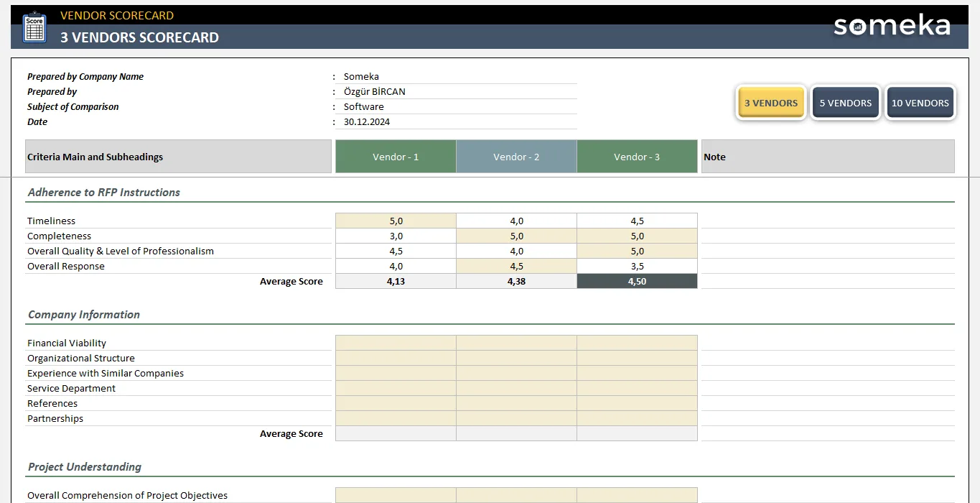
Task: Click the Experience with Similar Companies label
Action: (106, 373)
